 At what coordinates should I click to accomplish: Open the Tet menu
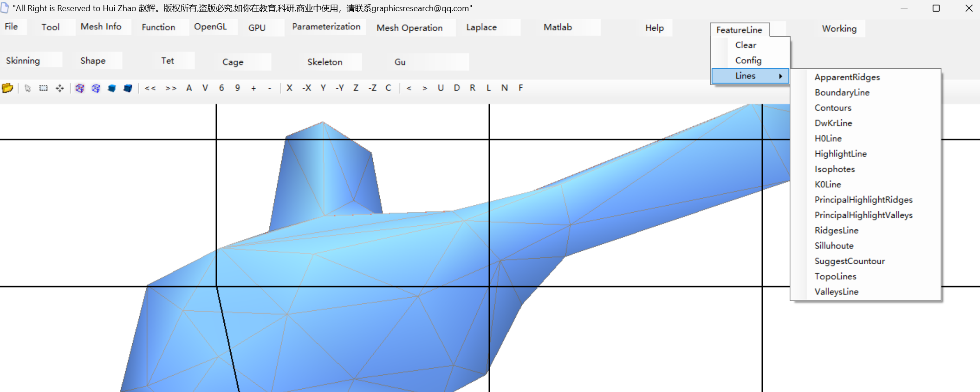point(168,60)
